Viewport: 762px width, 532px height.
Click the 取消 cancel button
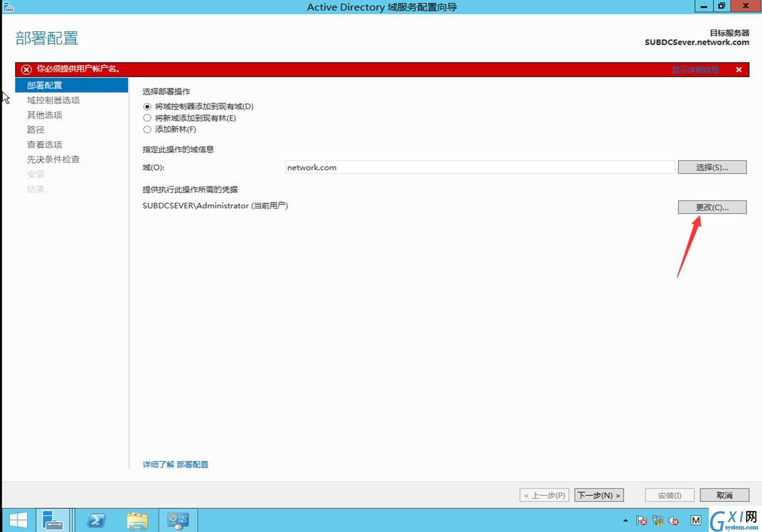(x=725, y=495)
